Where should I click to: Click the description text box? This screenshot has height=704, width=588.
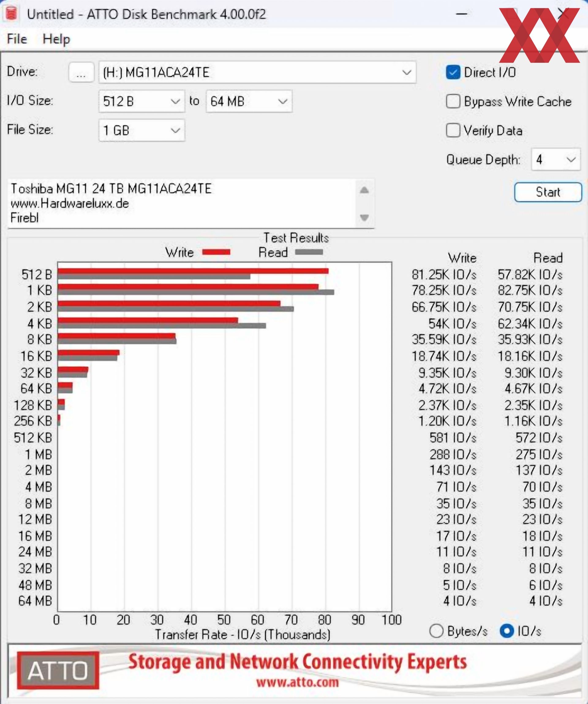tap(181, 204)
